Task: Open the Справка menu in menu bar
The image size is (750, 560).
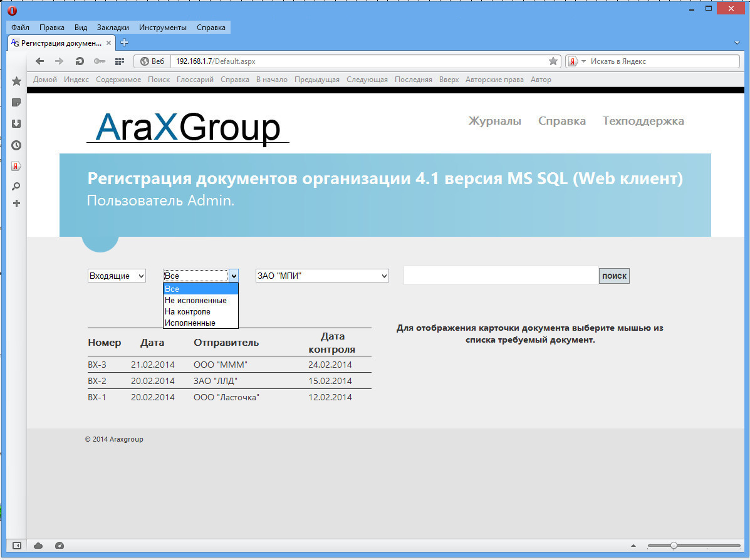Action: click(211, 28)
